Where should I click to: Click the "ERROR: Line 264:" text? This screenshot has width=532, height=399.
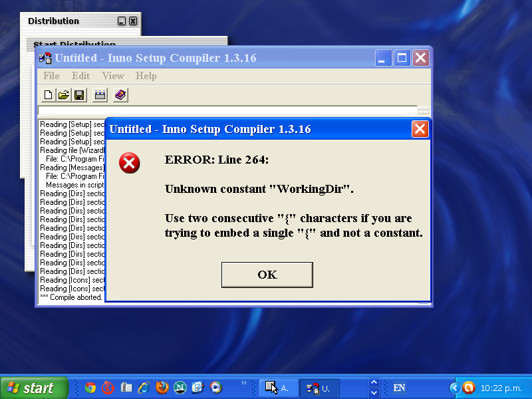(x=217, y=160)
